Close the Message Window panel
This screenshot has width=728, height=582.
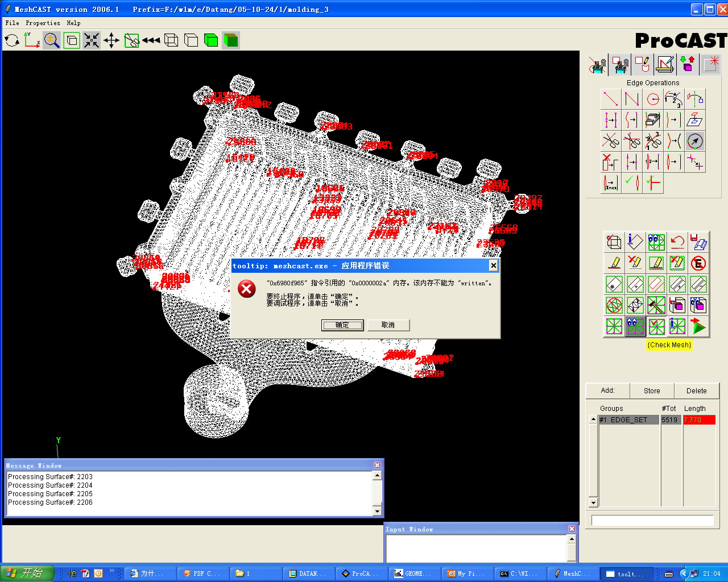click(377, 465)
